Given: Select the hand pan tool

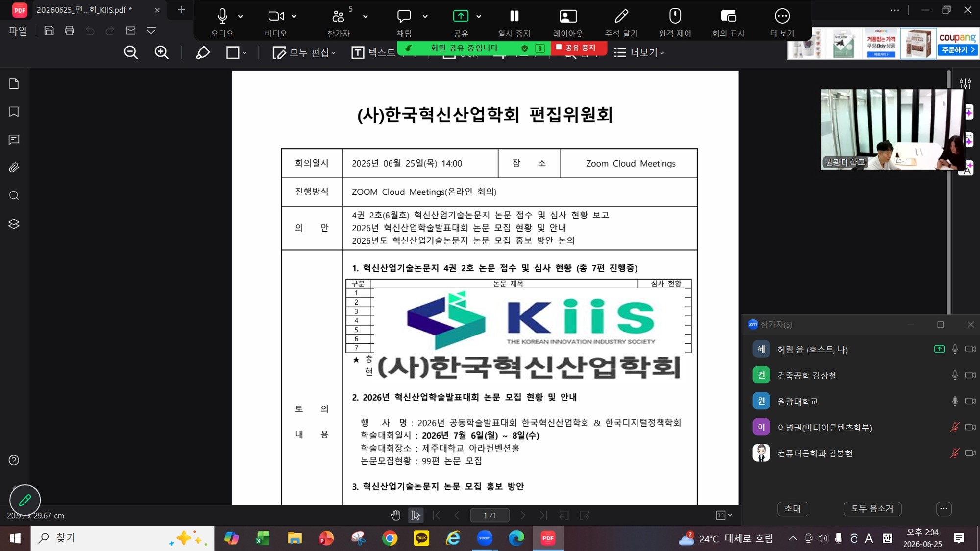Looking at the screenshot, I should pyautogui.click(x=395, y=515).
